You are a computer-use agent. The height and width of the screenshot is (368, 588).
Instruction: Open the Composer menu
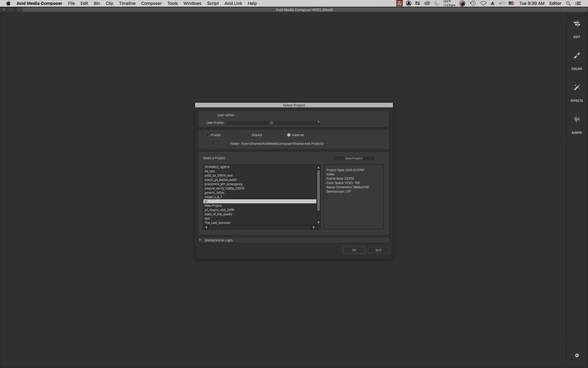click(151, 3)
